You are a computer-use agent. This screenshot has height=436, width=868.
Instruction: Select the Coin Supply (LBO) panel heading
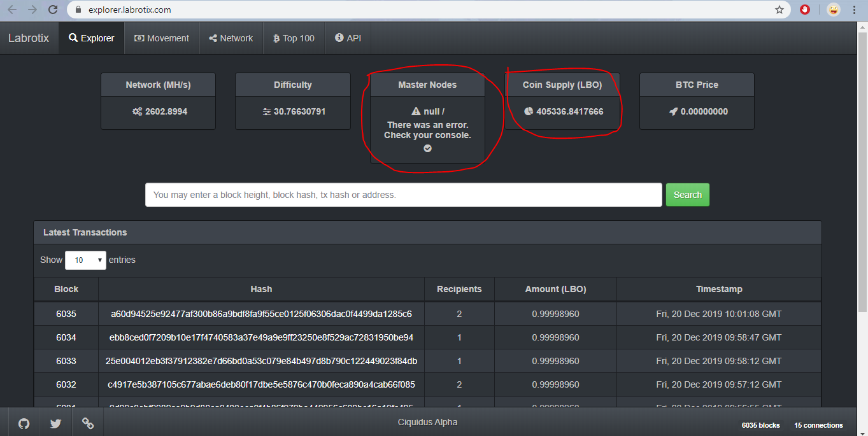click(562, 85)
